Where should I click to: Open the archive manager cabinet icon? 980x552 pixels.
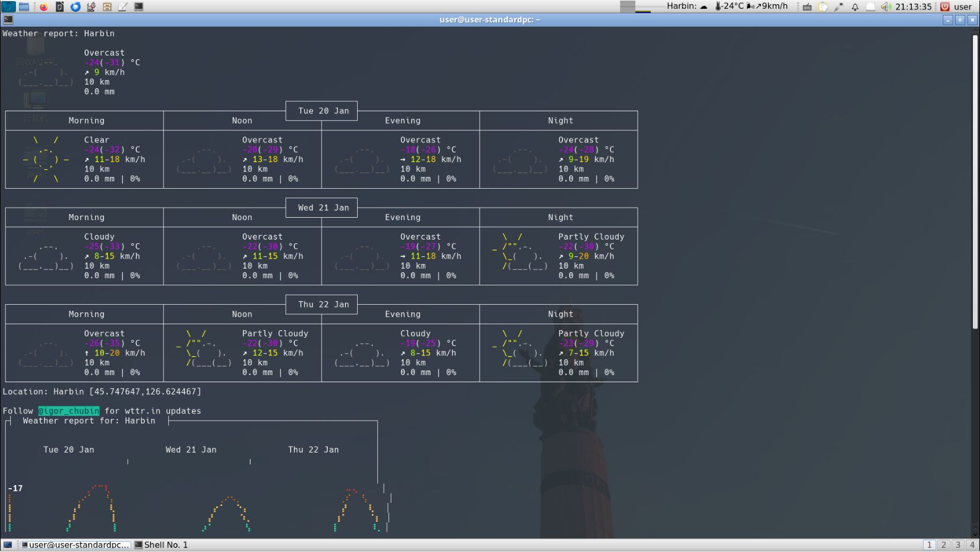(107, 7)
